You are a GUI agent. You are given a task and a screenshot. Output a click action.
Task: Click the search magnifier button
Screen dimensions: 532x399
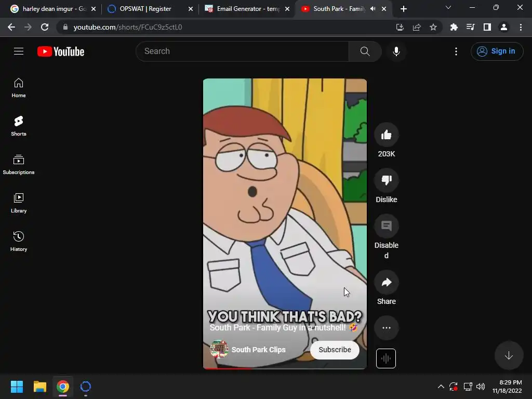click(365, 51)
